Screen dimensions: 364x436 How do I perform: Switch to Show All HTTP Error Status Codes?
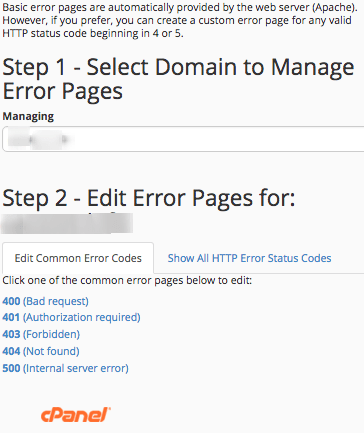click(249, 258)
